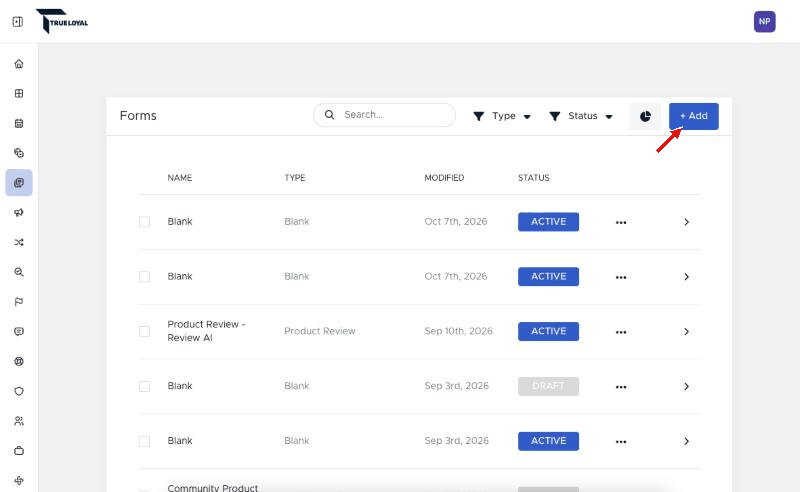
Task: Open 'Product Review - Review AI' form name
Action: [x=206, y=331]
